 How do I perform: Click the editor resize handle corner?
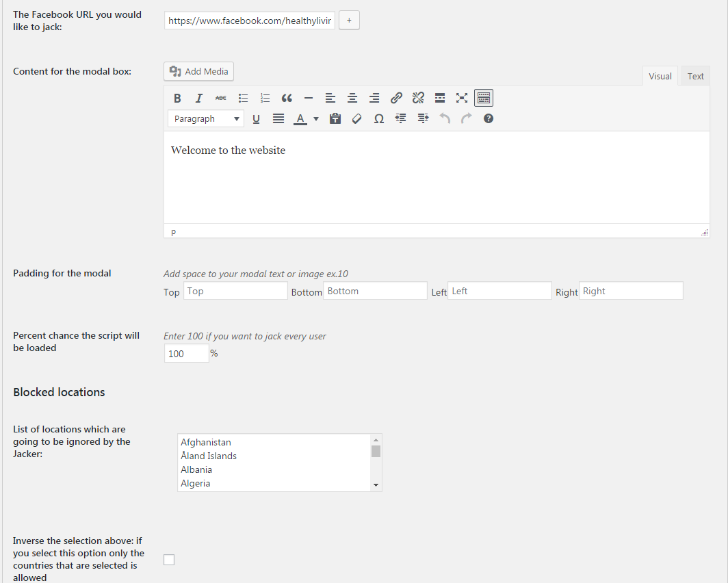(704, 233)
